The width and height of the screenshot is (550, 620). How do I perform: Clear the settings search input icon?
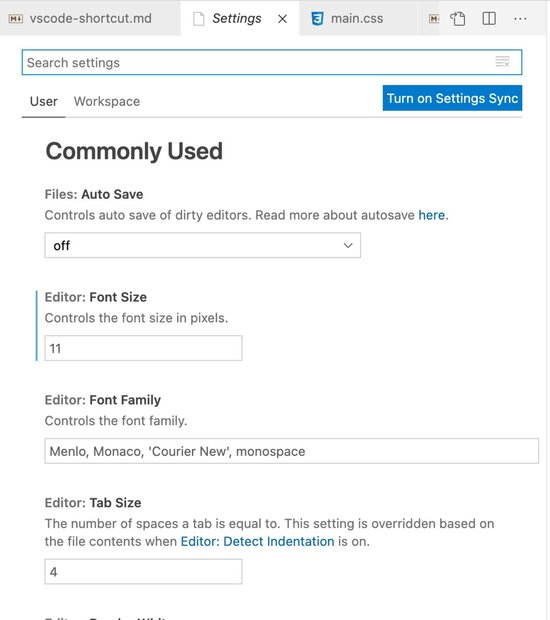(503, 62)
